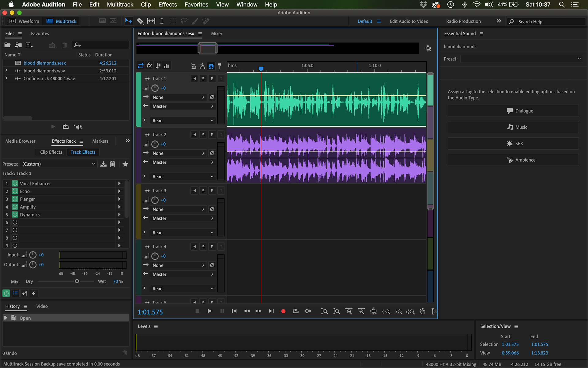Screen dimensions: 588x368
Task: Select the Move tool in the toolbar
Action: point(129,21)
